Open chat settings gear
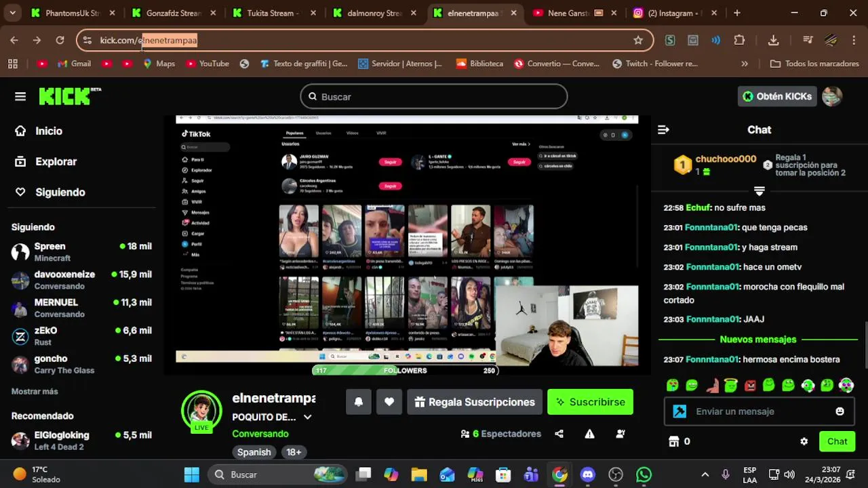 pos(804,441)
